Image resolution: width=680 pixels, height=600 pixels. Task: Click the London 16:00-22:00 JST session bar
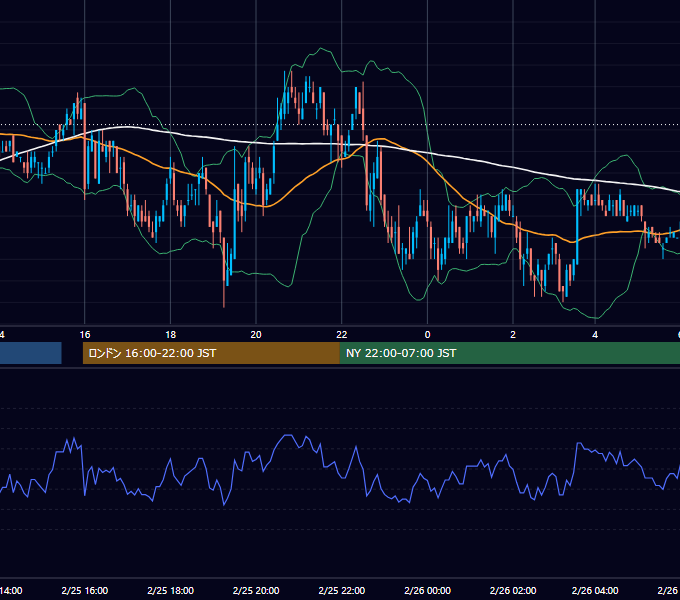click(x=211, y=353)
